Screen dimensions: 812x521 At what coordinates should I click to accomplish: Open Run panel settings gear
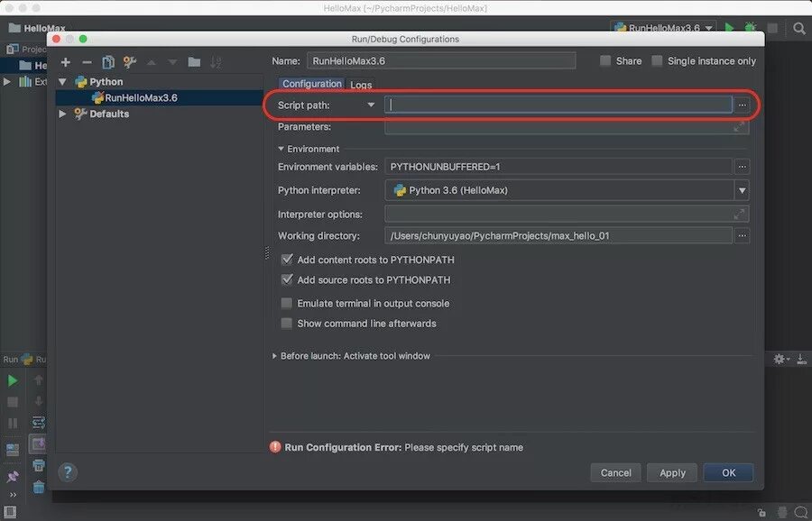pyautogui.click(x=780, y=359)
